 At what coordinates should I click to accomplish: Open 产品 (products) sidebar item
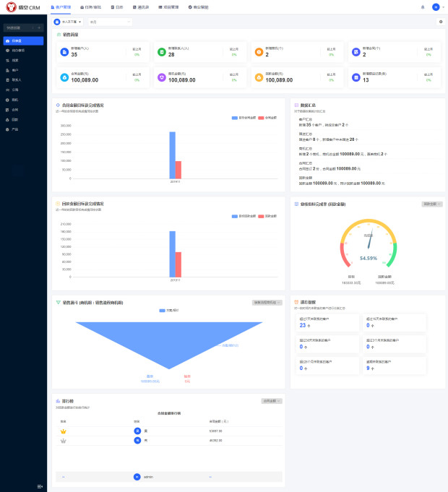pos(15,129)
